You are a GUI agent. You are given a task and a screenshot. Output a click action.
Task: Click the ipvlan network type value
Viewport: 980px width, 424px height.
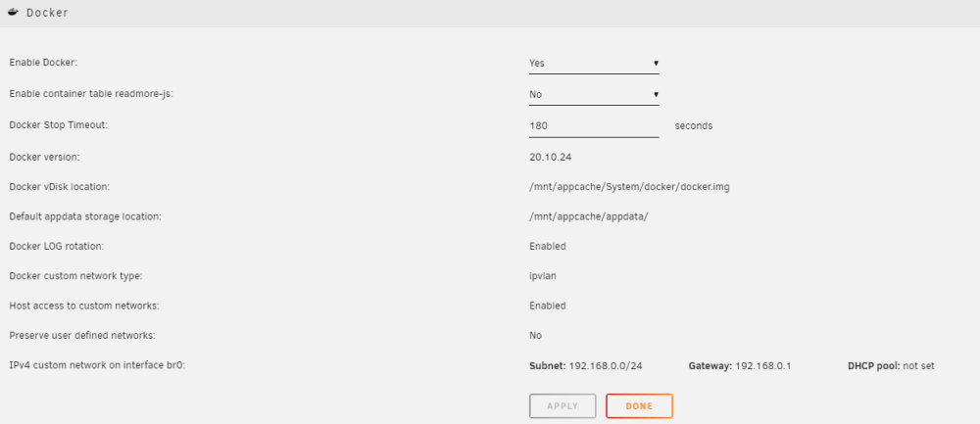coord(543,276)
